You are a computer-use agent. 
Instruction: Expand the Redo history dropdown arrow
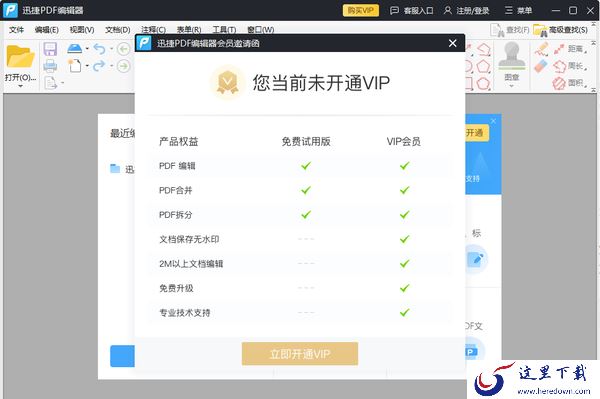111,66
